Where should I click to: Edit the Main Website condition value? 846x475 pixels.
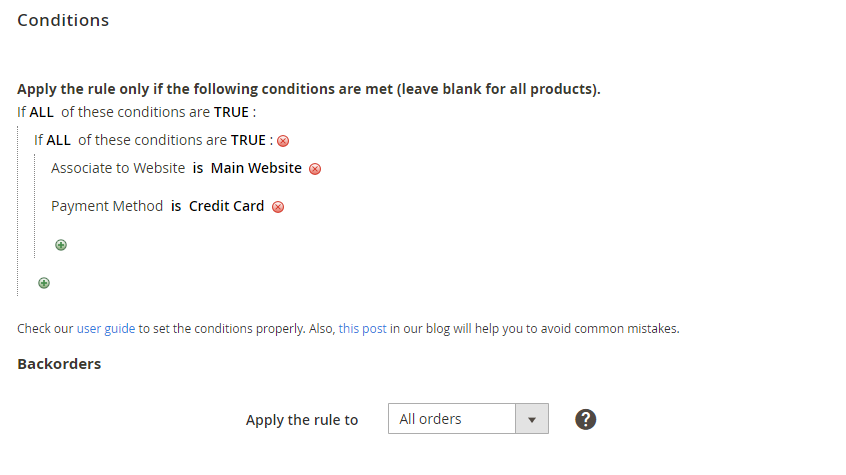point(256,168)
